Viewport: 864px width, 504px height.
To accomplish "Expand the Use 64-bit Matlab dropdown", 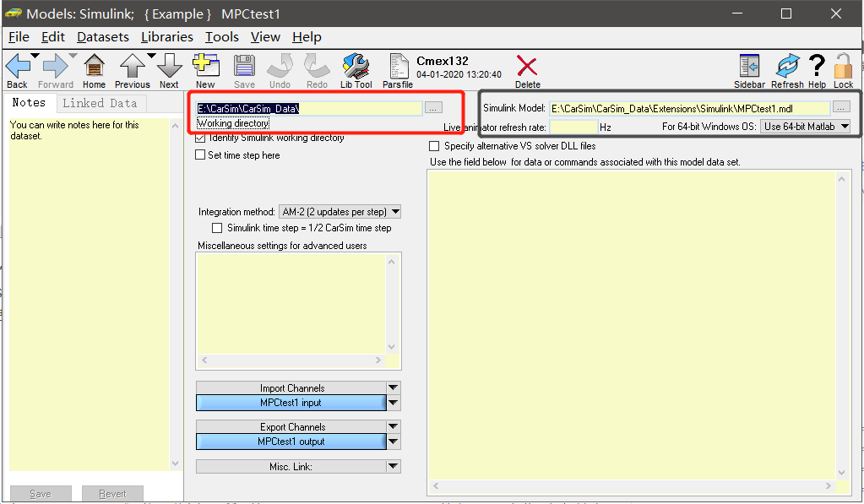I will coord(806,127).
